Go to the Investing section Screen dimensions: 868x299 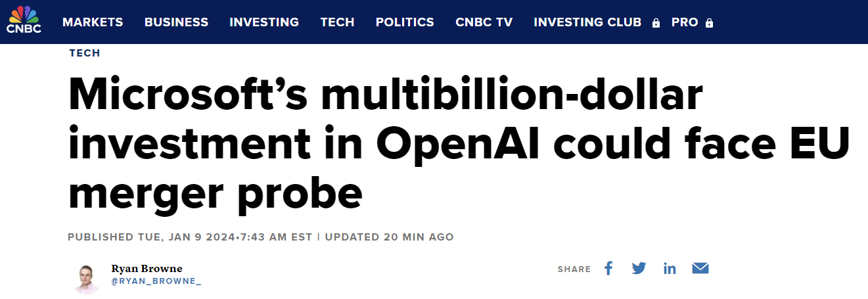click(x=264, y=22)
